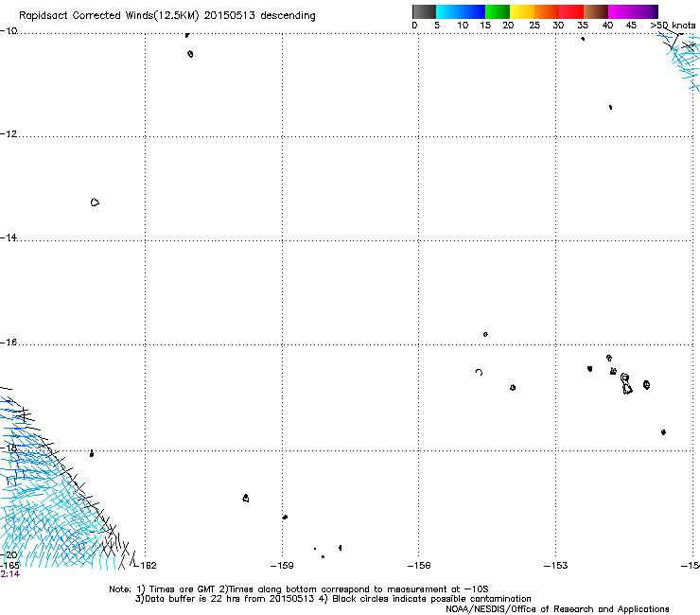The image size is (700, 615).
Task: Click the '>50 knots' legend label
Action: tap(673, 26)
